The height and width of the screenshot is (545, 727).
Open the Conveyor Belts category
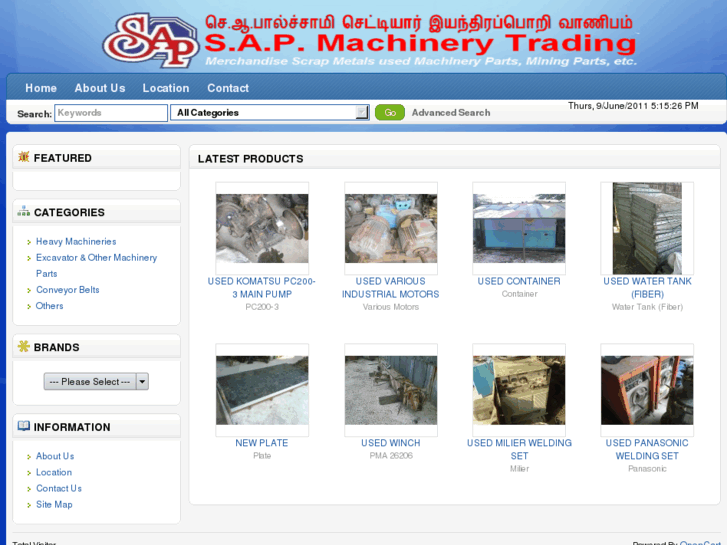click(x=68, y=289)
